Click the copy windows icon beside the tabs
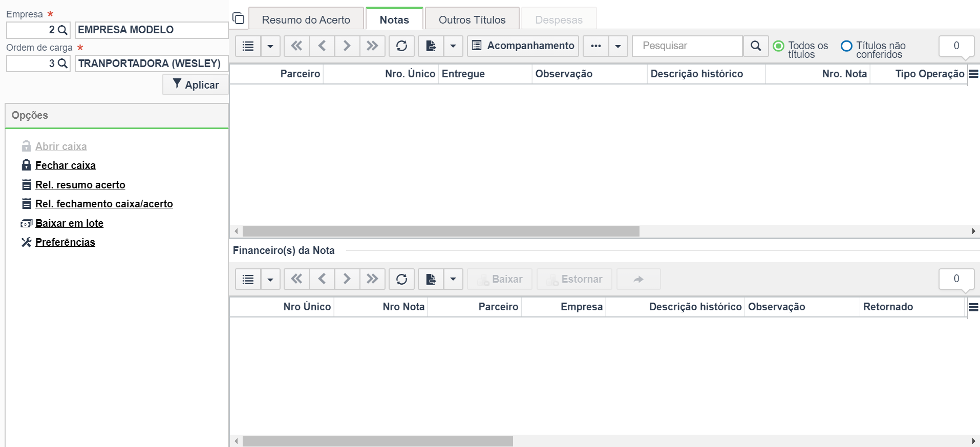This screenshot has width=980, height=447. [239, 18]
